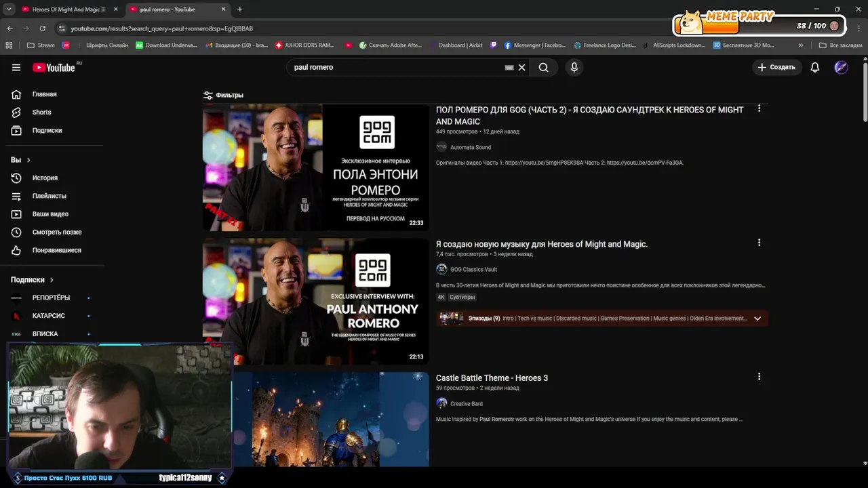
Task: Open the on-screen keyboard icon in search
Action: tap(509, 67)
